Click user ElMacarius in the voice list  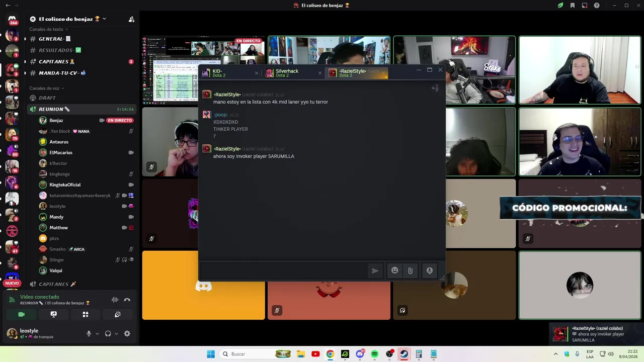[x=61, y=152]
